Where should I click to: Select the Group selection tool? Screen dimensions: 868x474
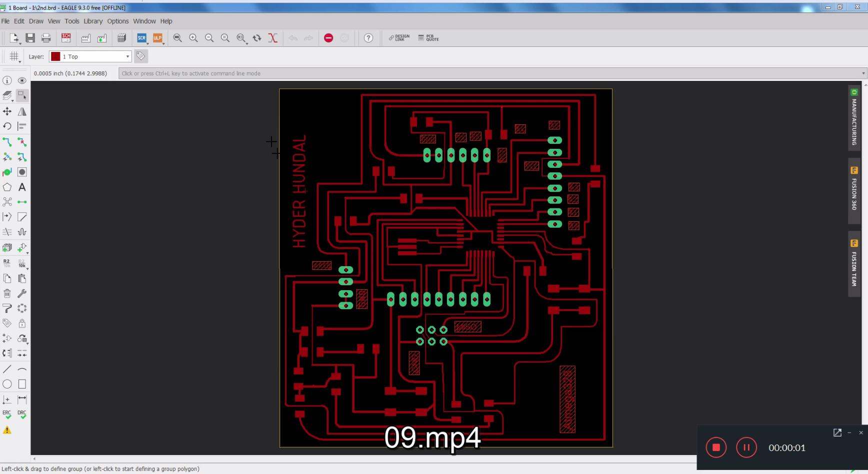22,95
